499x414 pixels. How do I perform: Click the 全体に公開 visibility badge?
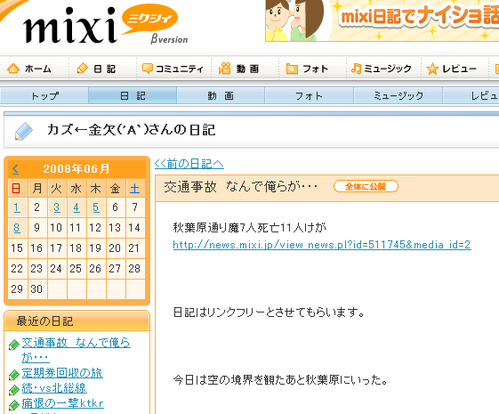[366, 186]
